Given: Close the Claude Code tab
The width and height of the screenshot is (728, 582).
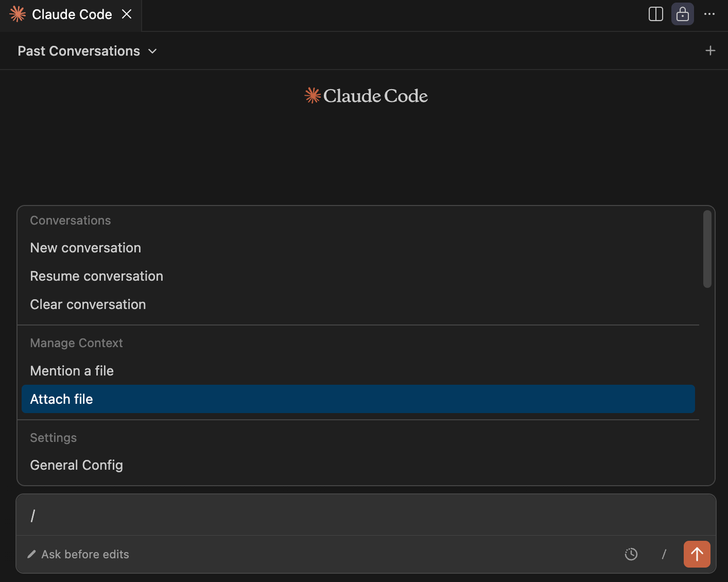Looking at the screenshot, I should pos(127,14).
